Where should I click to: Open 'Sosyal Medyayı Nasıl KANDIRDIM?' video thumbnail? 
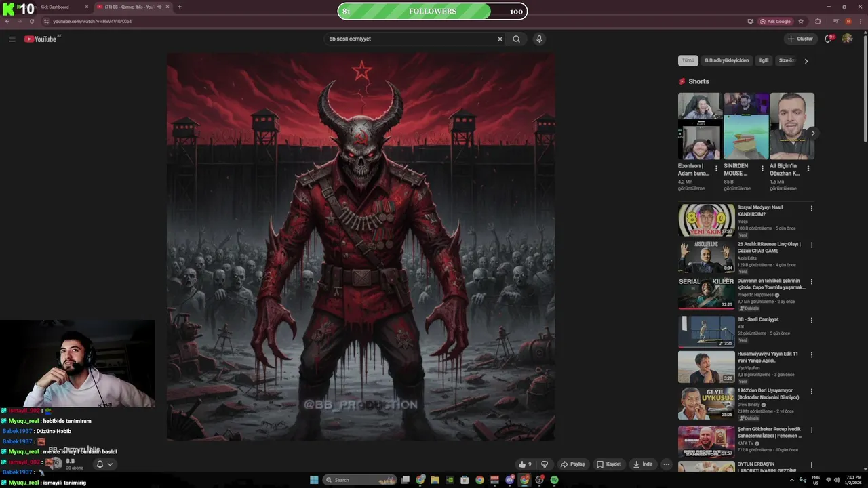click(706, 220)
